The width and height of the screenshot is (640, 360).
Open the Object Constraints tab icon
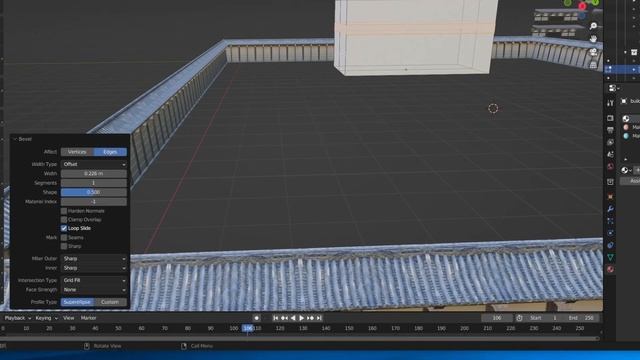(610, 245)
